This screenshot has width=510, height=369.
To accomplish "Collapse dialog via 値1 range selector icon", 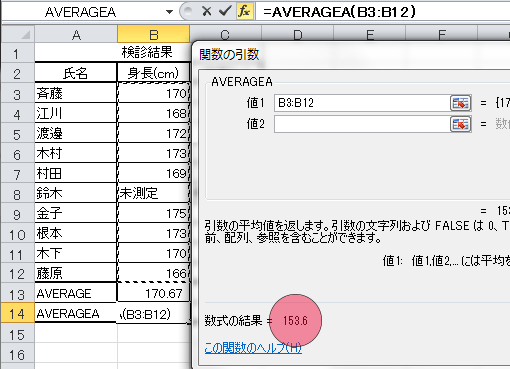I will click(461, 103).
